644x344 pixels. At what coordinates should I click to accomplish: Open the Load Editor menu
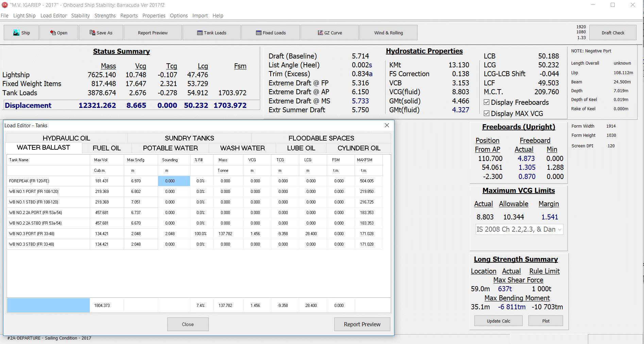(53, 16)
